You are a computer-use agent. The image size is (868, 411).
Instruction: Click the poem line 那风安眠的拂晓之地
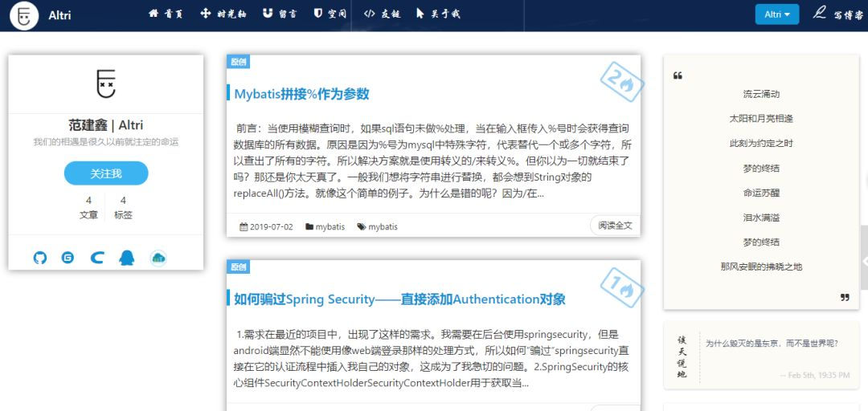point(761,267)
